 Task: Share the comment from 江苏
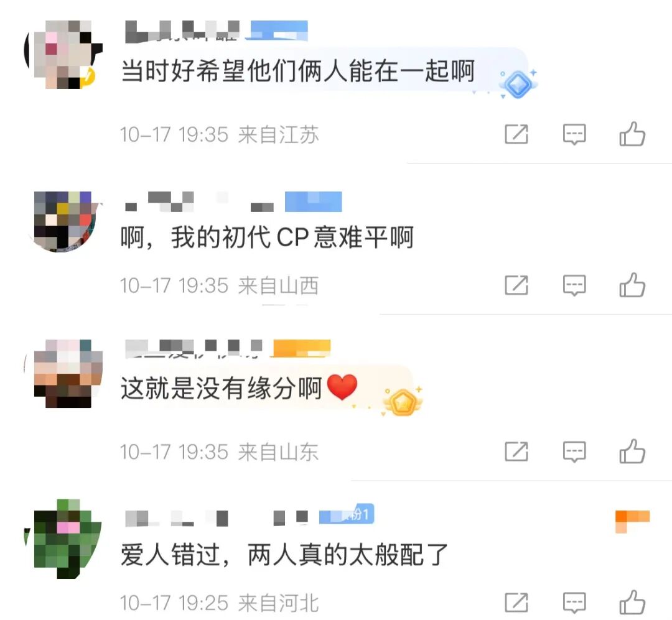point(516,134)
